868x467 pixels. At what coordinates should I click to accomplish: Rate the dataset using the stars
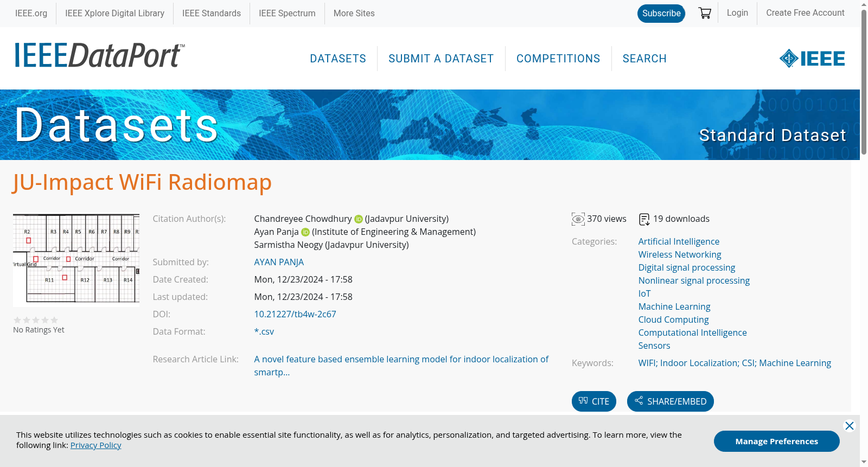click(36, 320)
